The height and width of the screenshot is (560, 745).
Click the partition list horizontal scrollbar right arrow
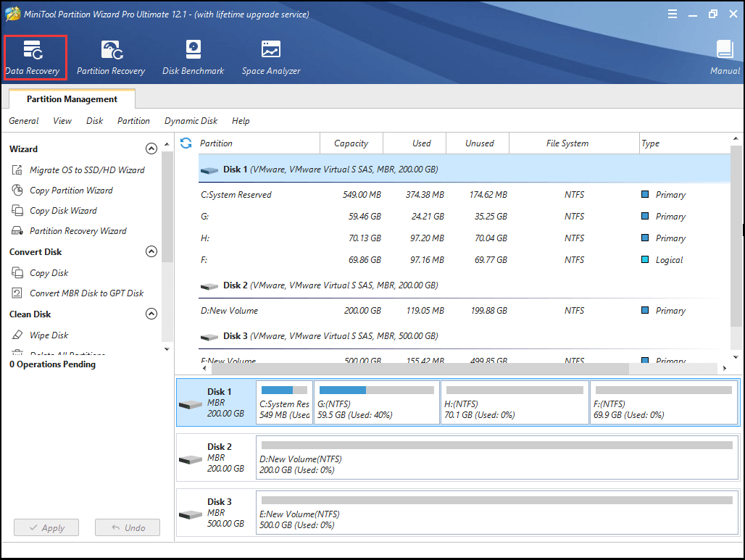coord(725,368)
